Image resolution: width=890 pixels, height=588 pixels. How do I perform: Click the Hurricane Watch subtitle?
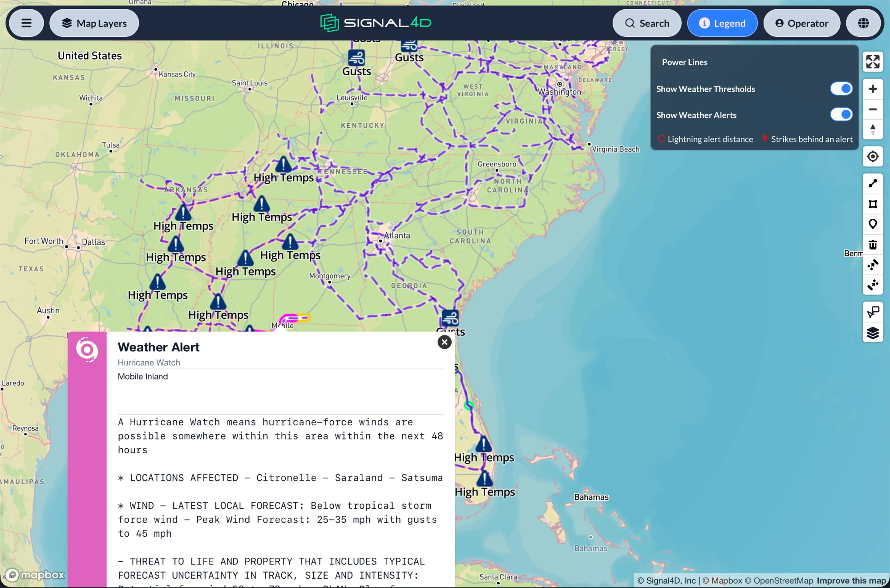point(149,362)
